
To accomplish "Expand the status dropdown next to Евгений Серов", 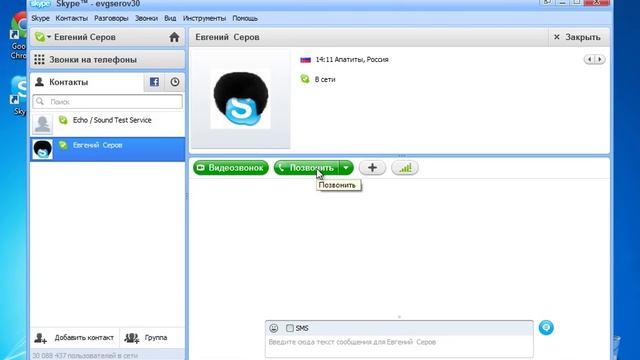I will 49,37.
